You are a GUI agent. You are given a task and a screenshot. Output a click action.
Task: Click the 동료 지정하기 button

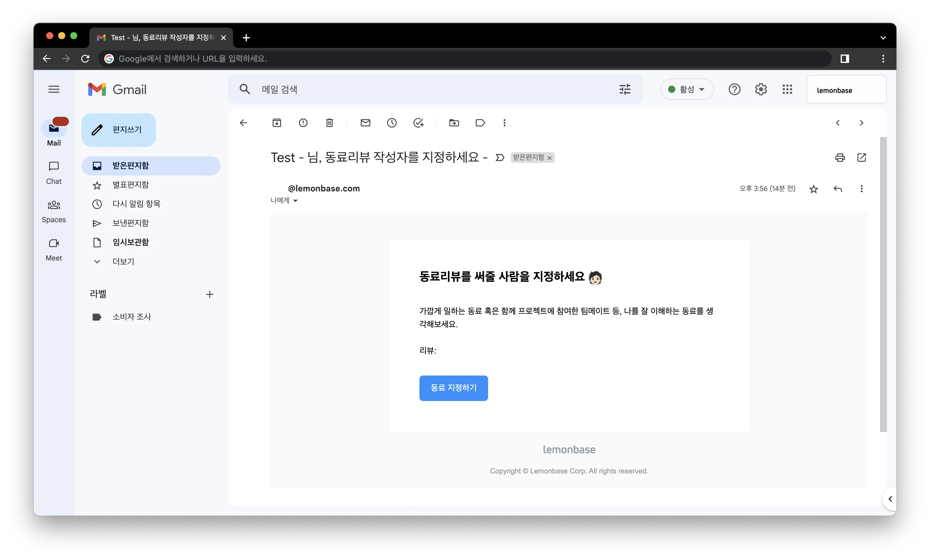453,388
